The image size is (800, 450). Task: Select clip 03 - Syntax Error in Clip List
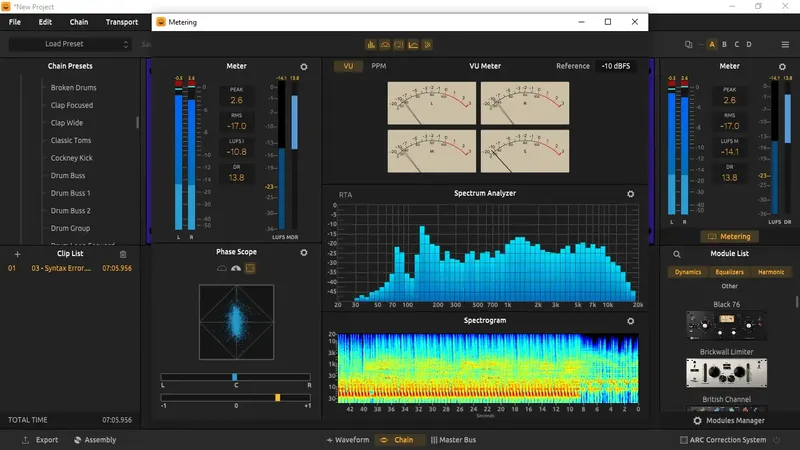click(x=70, y=268)
